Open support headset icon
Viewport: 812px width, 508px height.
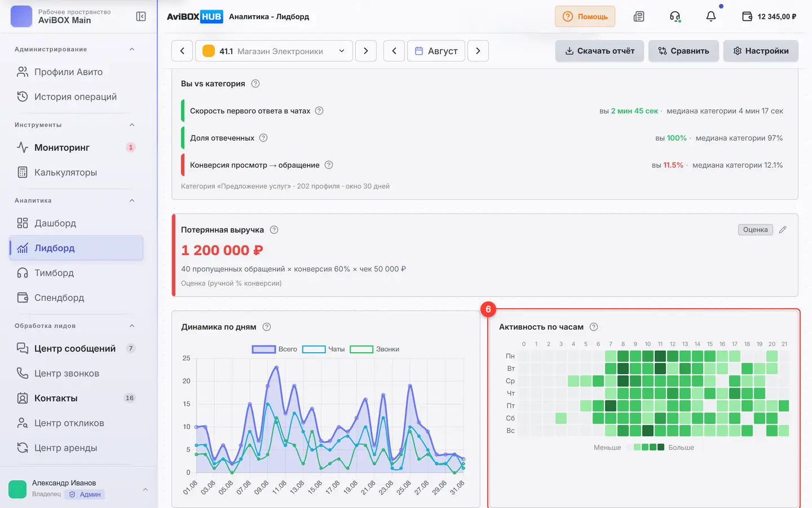(675, 16)
